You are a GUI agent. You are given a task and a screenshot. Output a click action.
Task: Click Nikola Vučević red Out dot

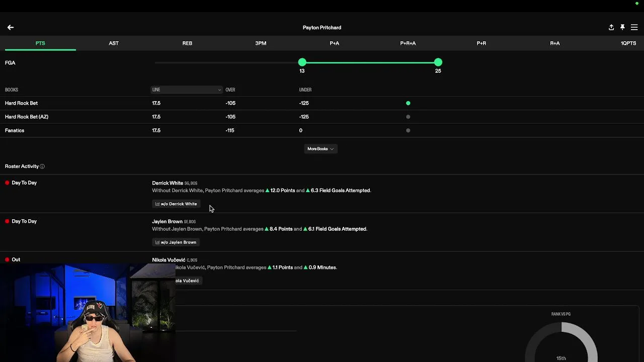[7, 259]
